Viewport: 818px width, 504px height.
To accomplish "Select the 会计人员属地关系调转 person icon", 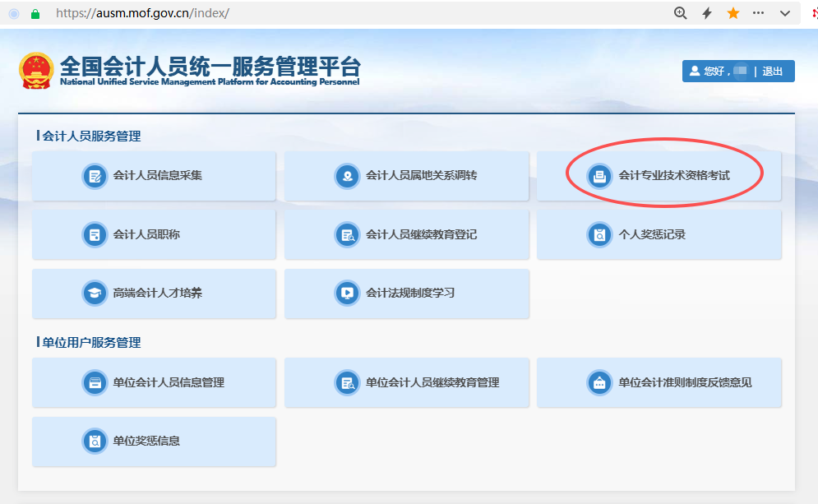I will tap(347, 175).
